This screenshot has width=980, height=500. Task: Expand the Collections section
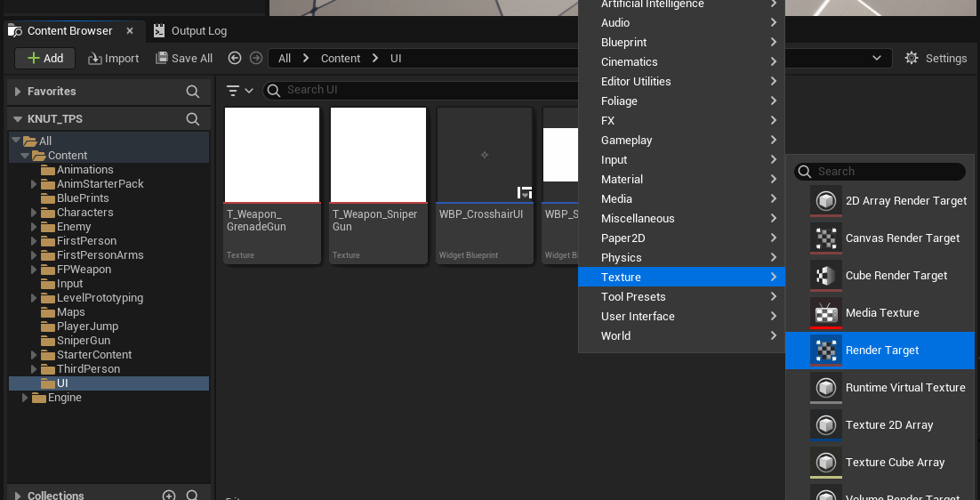[18, 496]
